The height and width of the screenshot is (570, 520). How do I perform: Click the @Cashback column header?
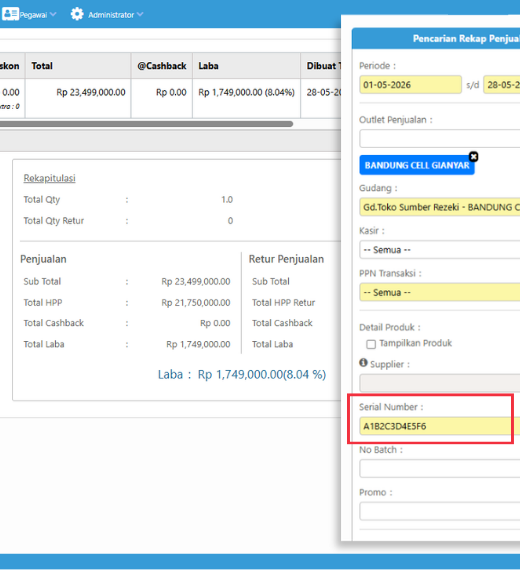(161, 66)
